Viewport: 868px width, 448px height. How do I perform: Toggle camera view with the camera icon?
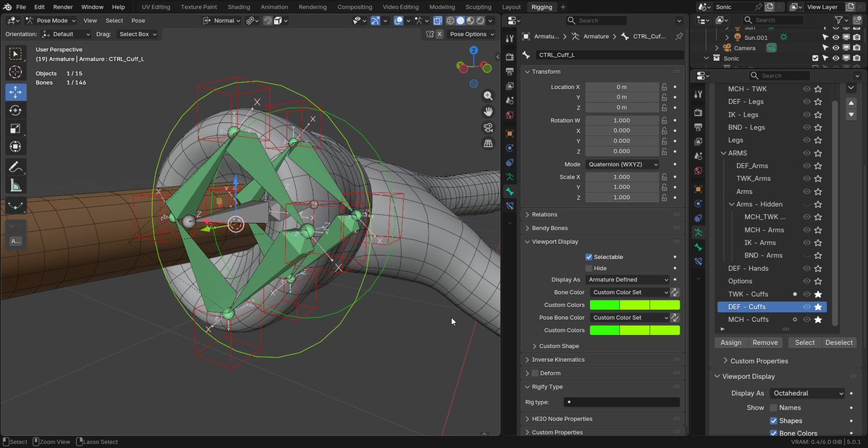point(489,127)
